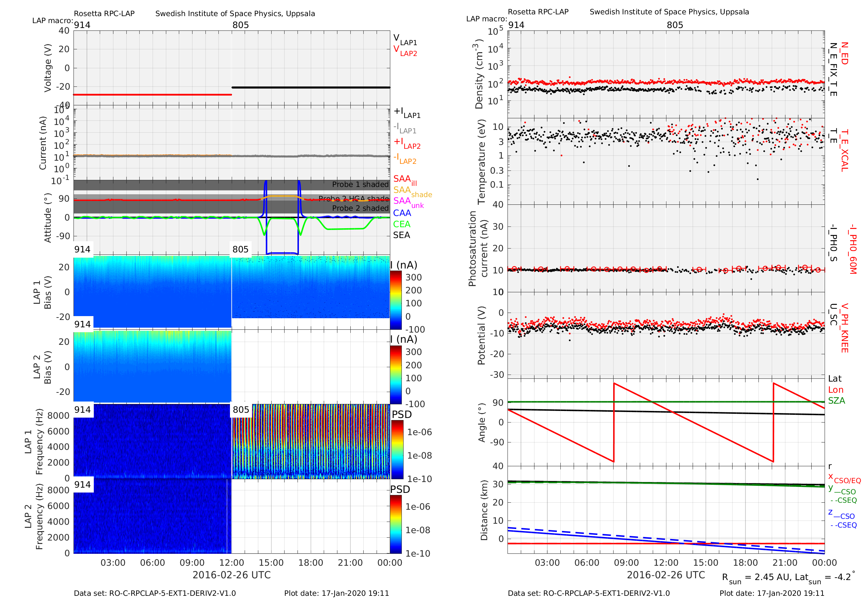Select the SAA_ill legend entry
This screenshot has width=868, height=614.
coord(405,180)
